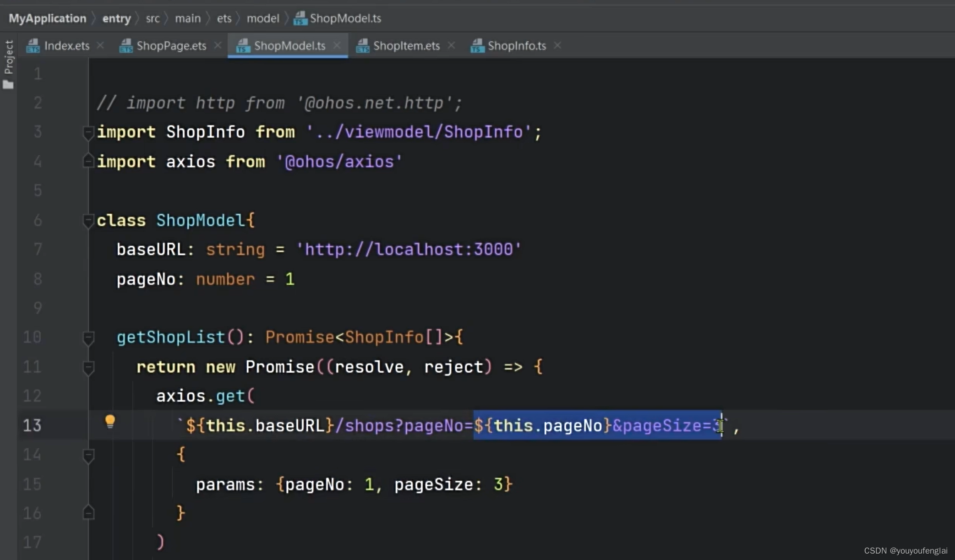Close the ShopInfo.ts tab
This screenshot has width=955, height=560.
pyautogui.click(x=557, y=45)
